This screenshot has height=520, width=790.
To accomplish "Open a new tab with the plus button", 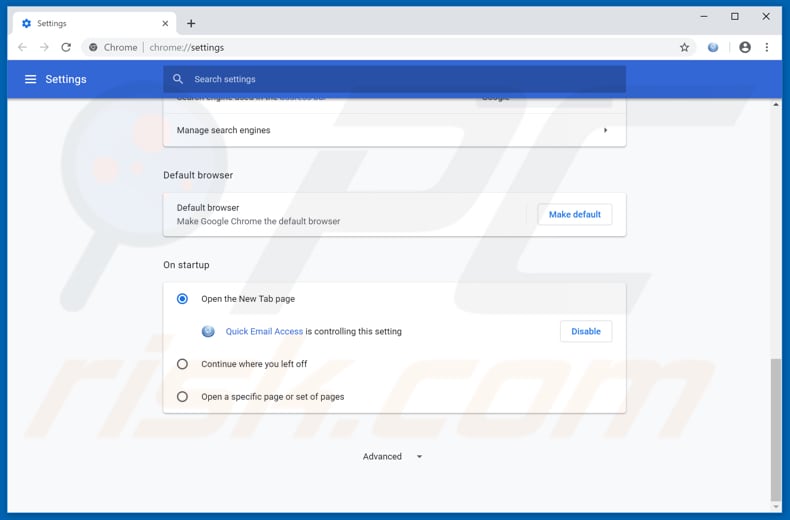I will (191, 24).
